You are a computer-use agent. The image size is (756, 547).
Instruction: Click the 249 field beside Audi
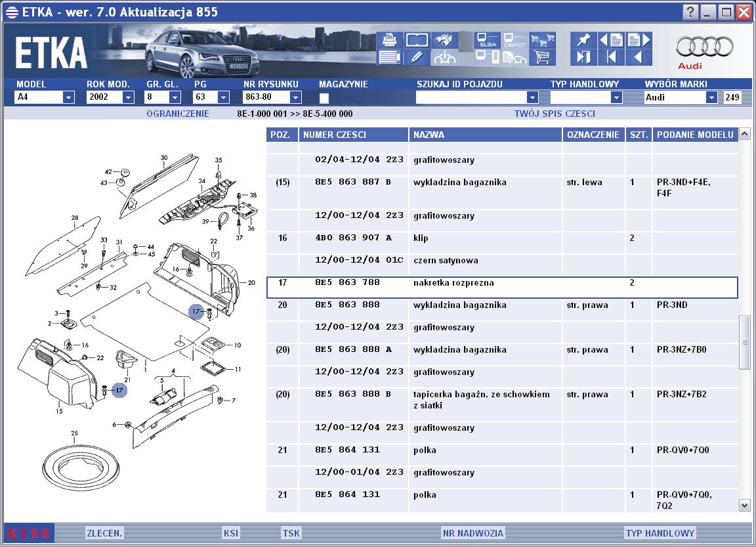coord(732,97)
